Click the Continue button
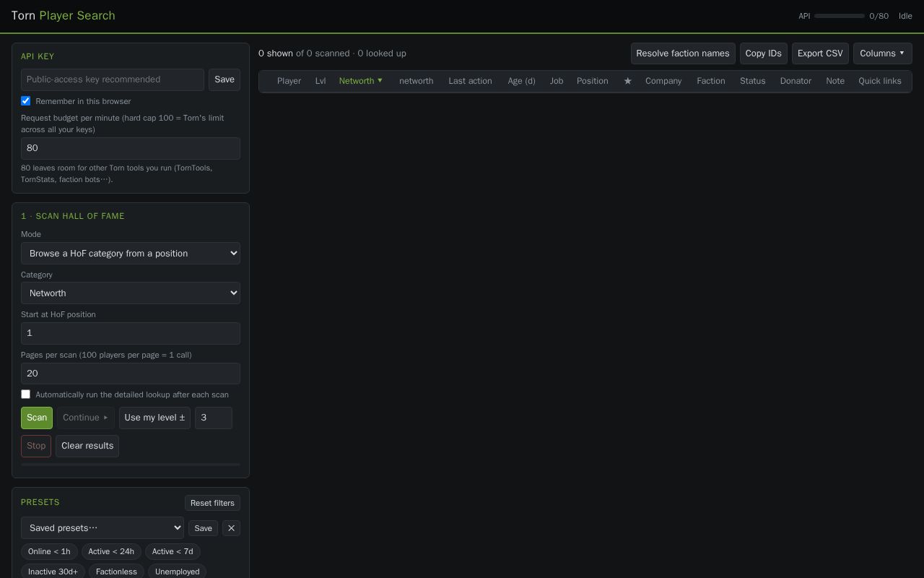This screenshot has width=924, height=578. [85, 418]
